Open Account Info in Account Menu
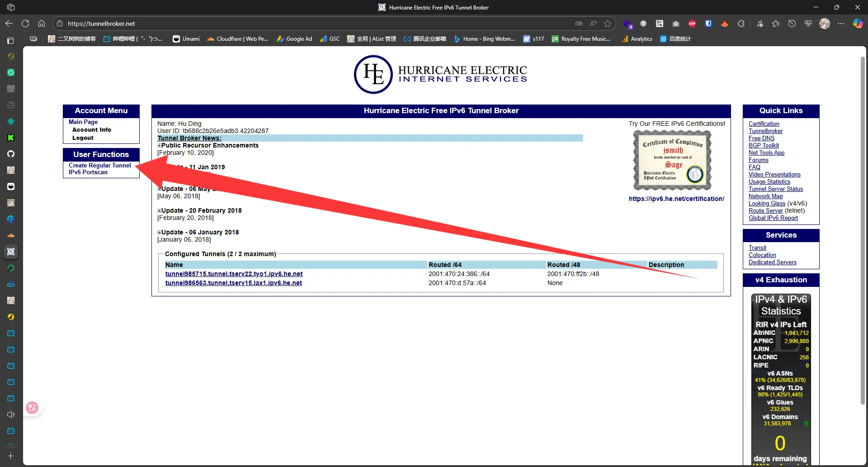 (x=92, y=130)
